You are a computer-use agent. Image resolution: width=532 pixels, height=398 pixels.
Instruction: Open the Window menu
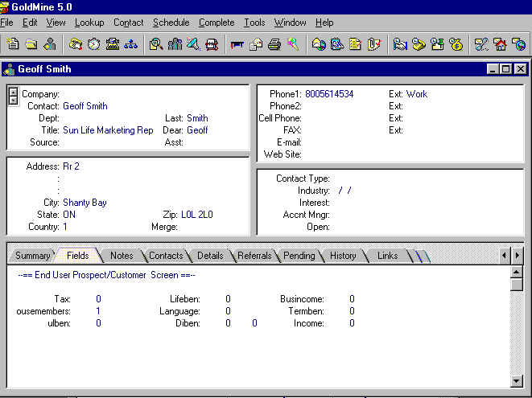pos(290,23)
